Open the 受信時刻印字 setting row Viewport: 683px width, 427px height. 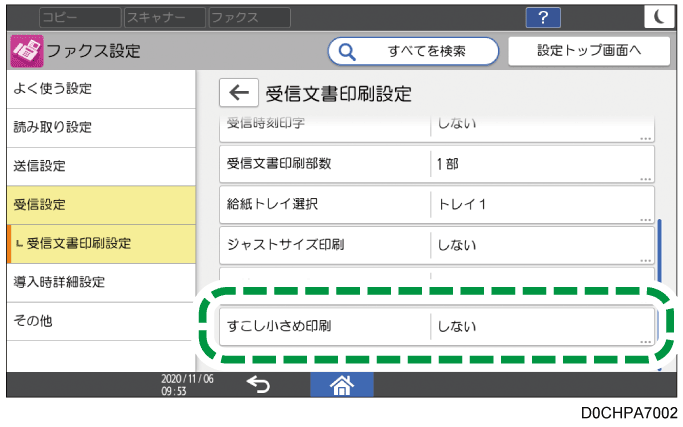click(x=437, y=129)
